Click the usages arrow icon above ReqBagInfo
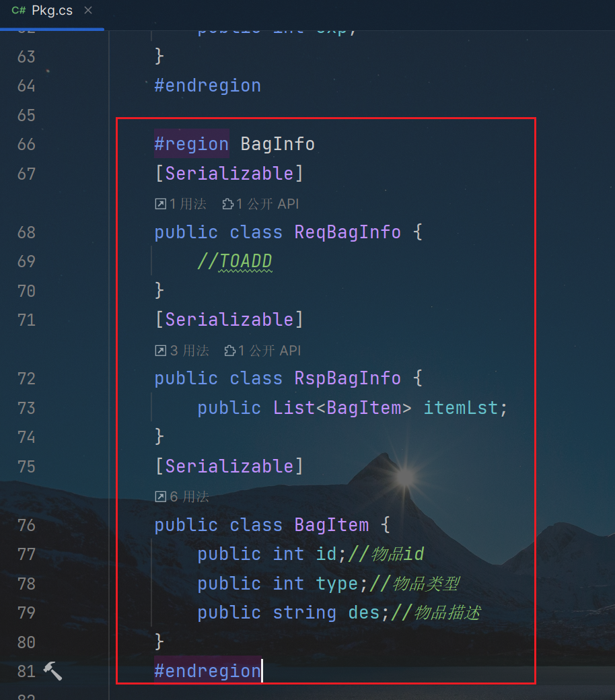The height and width of the screenshot is (700, 615). [x=161, y=204]
